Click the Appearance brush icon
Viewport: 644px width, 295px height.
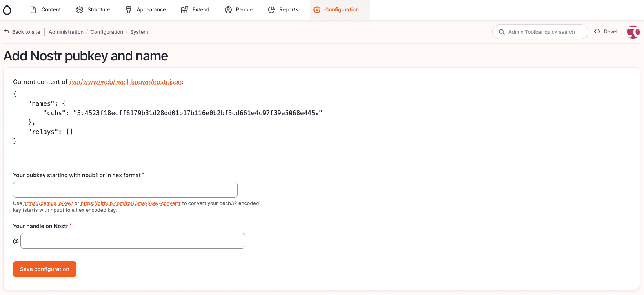[x=129, y=10]
